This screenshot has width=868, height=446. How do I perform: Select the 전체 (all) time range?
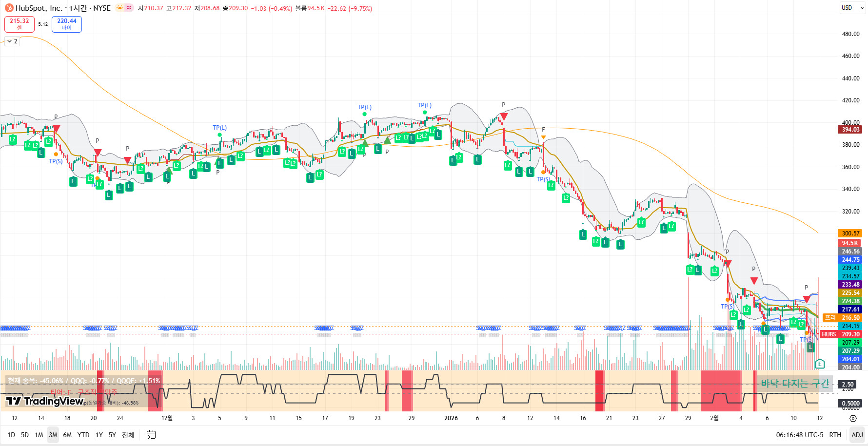(128, 435)
